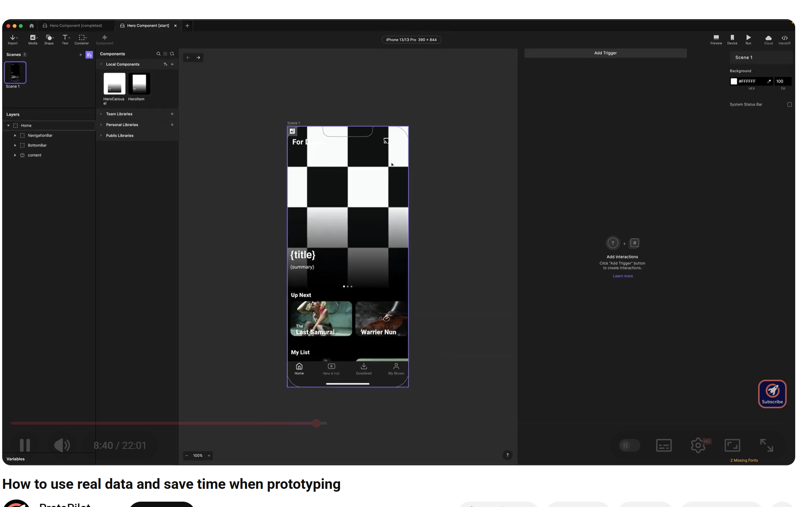This screenshot has width=812, height=507.
Task: Open the Preview mode icon
Action: click(716, 38)
